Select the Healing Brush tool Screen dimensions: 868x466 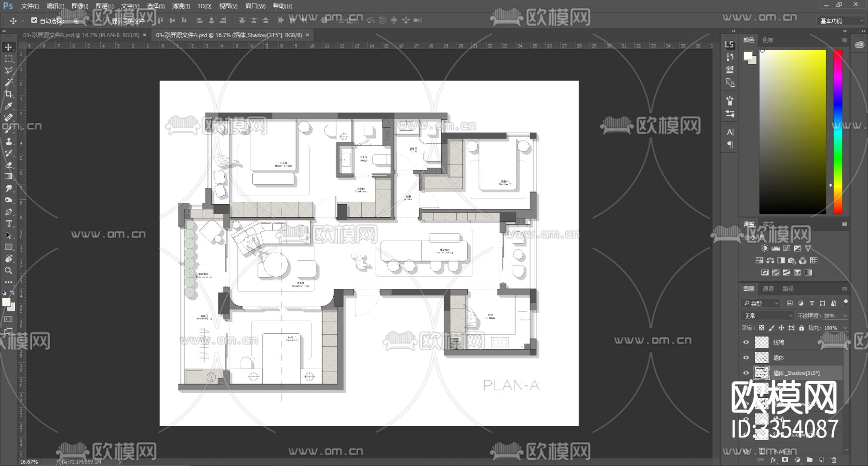(9, 118)
